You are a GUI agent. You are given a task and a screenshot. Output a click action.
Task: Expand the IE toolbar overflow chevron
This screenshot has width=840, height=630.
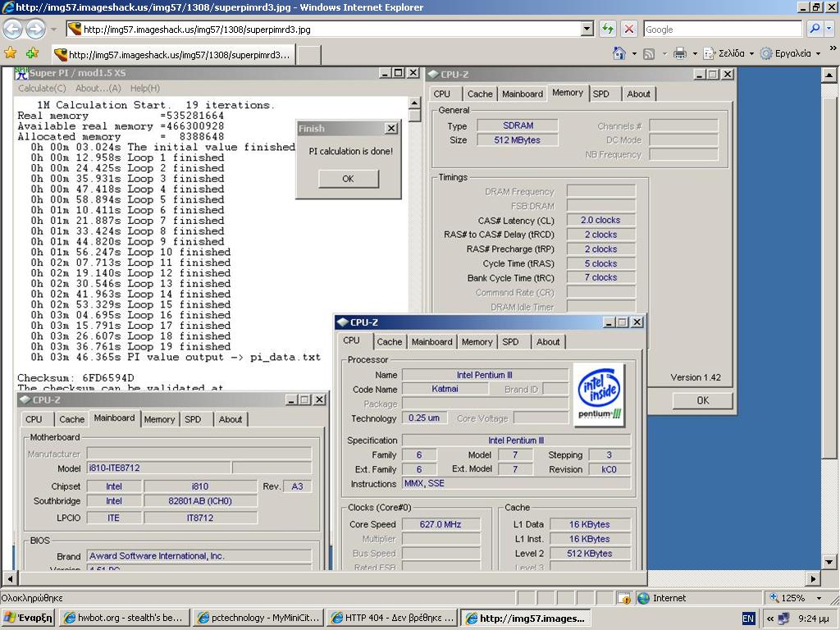(833, 48)
